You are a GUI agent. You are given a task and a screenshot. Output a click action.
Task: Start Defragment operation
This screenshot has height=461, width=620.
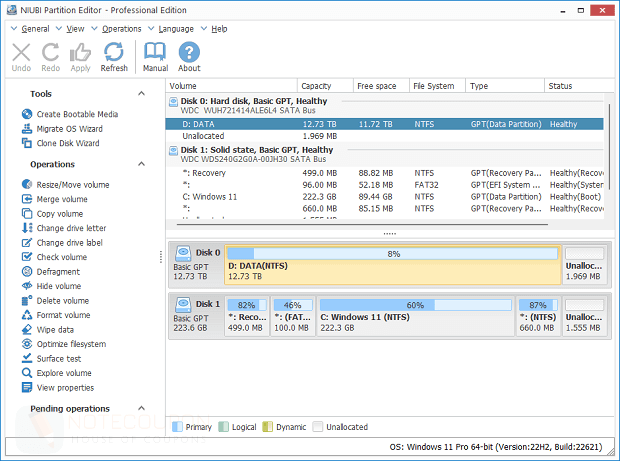[x=51, y=272]
